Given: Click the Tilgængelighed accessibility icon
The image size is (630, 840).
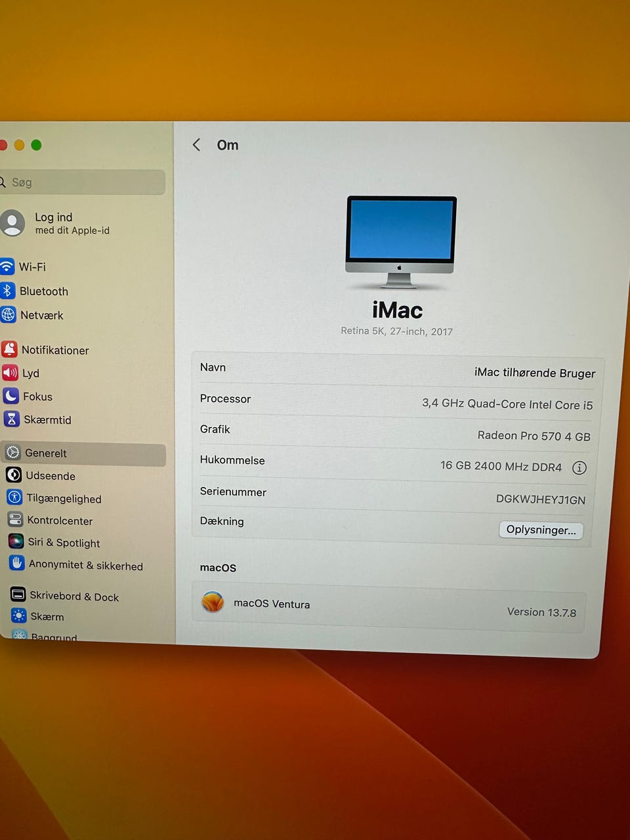Looking at the screenshot, I should point(14,497).
